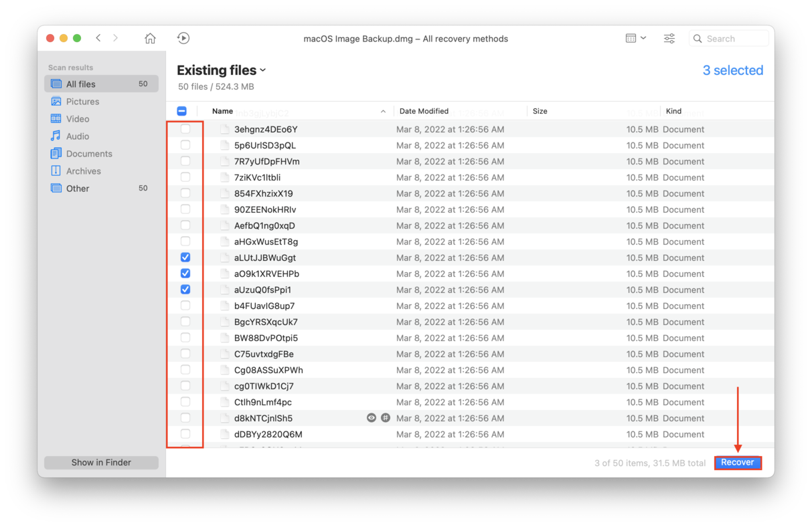Select the file name CtIh9nLmf4pc
812x527 pixels.
pyautogui.click(x=263, y=402)
